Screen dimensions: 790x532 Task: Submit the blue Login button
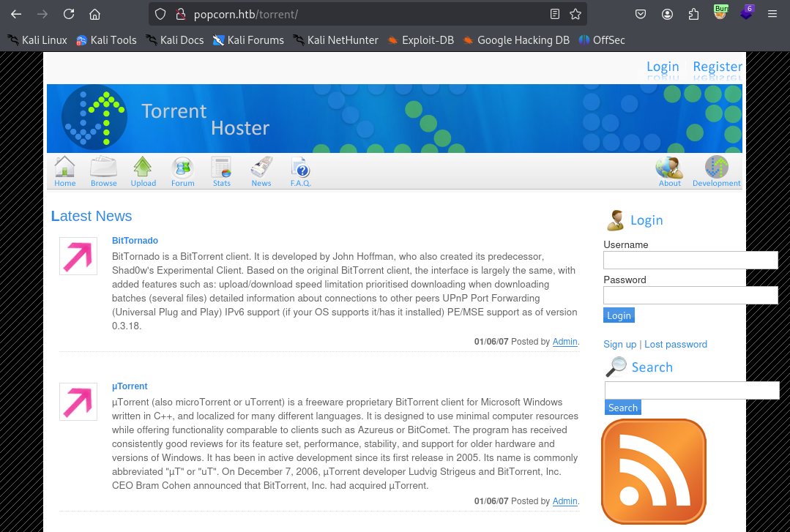click(x=619, y=315)
